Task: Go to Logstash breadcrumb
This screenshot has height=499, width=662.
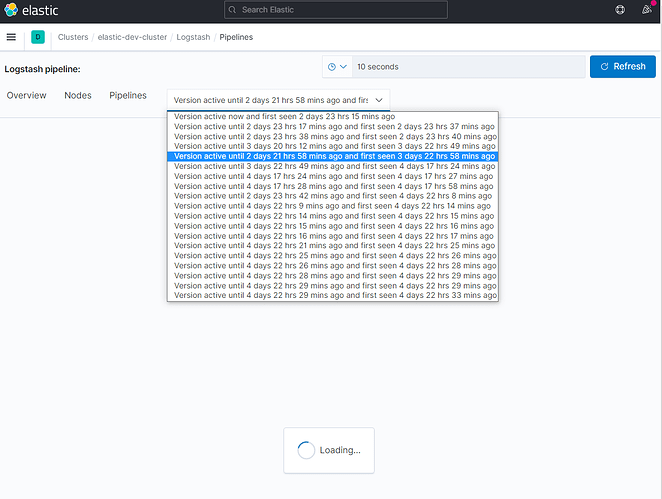Action: [x=193, y=37]
